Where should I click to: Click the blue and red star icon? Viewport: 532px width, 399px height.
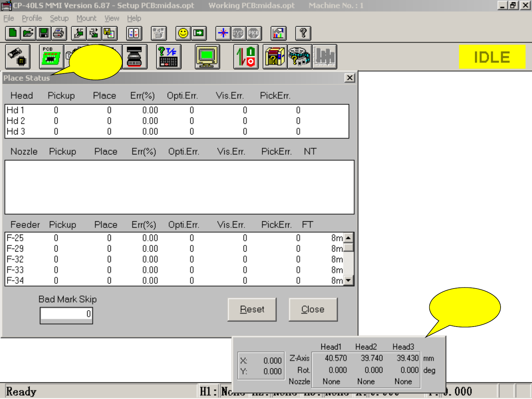click(223, 33)
